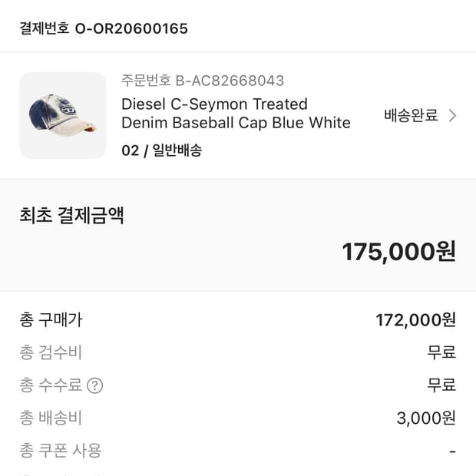
Task: Select the 주문번호 B-AC82668043 text
Action: 203,81
